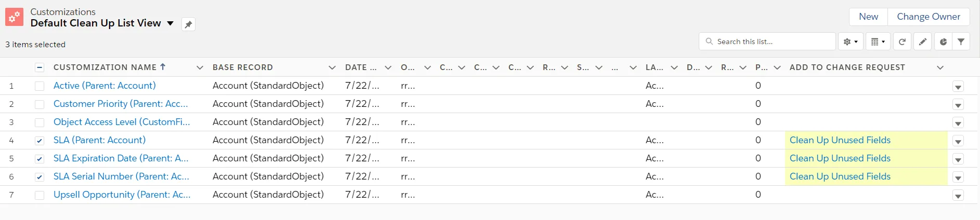Click Base Record cell in Upsell Opportunity row
The height and width of the screenshot is (220, 980).
[268, 195]
